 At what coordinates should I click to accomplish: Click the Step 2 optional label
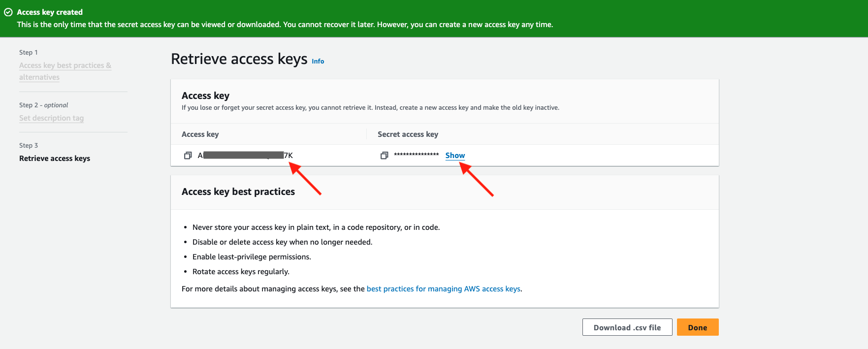coord(43,105)
